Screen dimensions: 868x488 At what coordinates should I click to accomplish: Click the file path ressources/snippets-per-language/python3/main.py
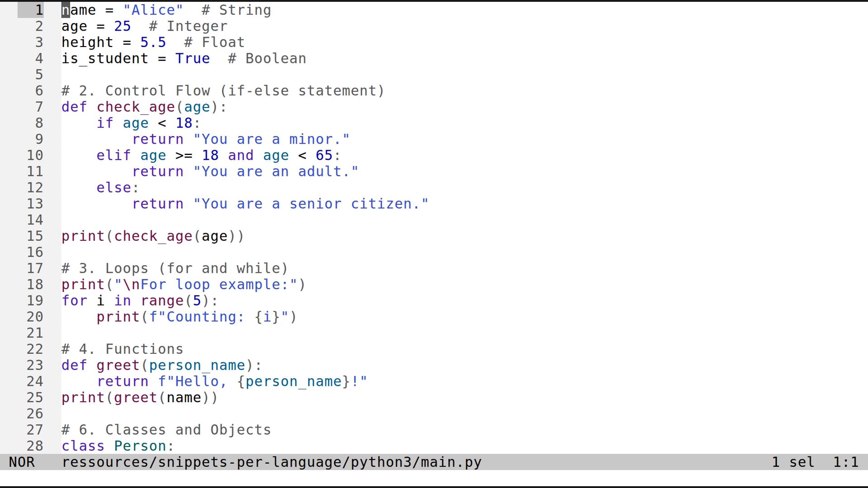[271, 462]
